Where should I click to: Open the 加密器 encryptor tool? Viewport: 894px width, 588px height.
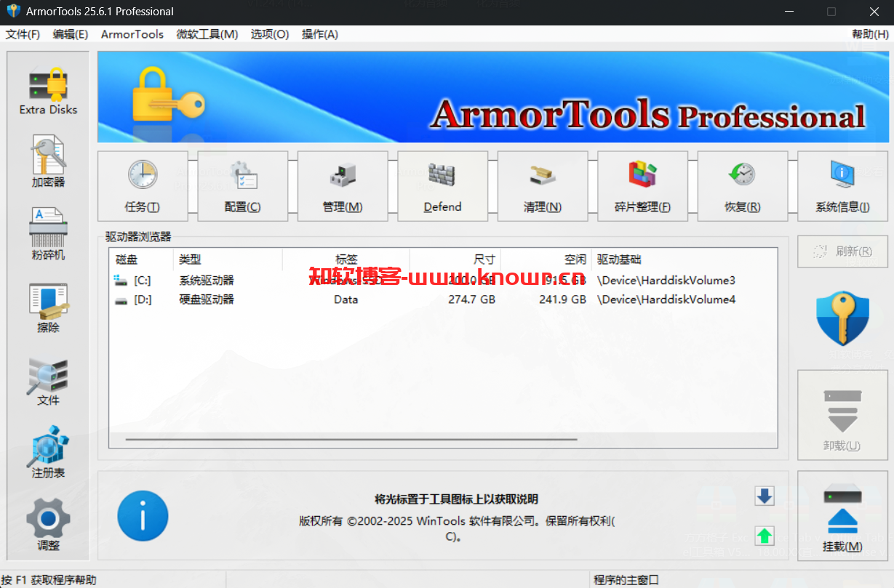pos(48,161)
